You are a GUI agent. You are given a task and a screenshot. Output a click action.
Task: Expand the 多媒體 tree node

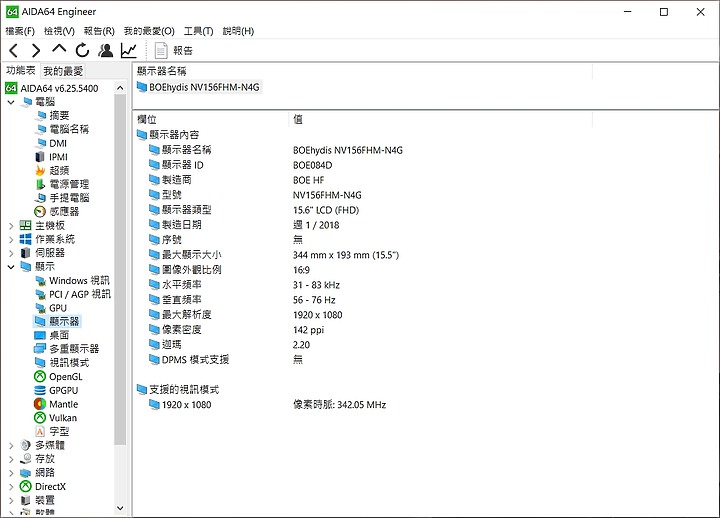(11, 445)
